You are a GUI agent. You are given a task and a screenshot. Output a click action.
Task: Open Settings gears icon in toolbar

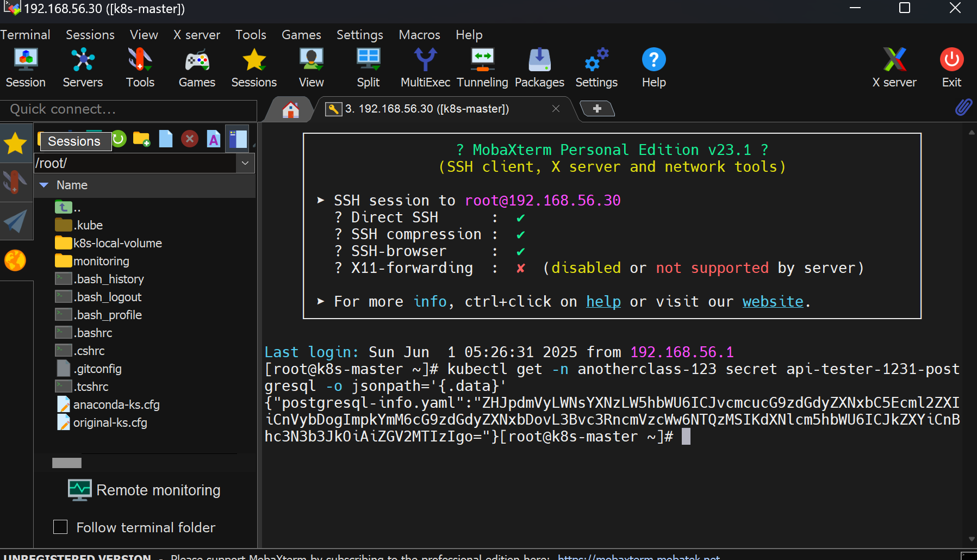(596, 68)
